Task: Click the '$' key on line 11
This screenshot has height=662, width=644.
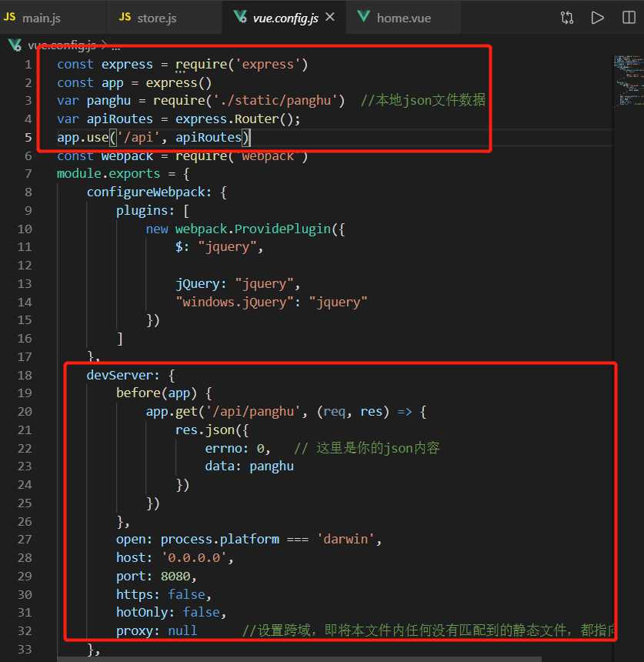Action: [179, 247]
